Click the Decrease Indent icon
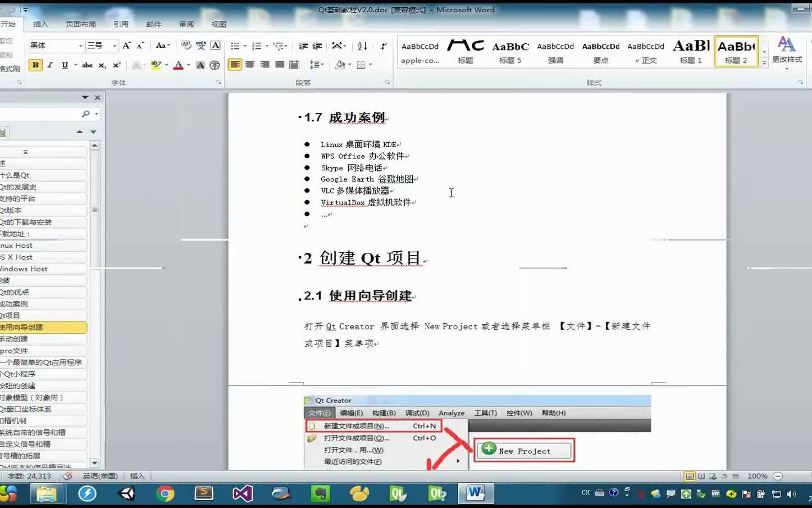Viewport: 812px width, 508px height. coord(303,46)
